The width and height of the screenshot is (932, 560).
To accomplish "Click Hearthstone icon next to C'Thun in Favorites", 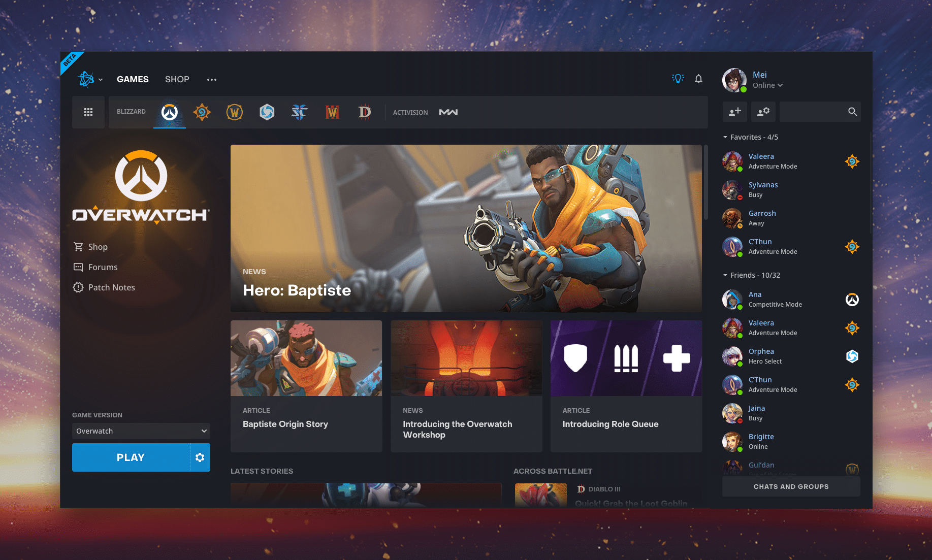I will 852,247.
